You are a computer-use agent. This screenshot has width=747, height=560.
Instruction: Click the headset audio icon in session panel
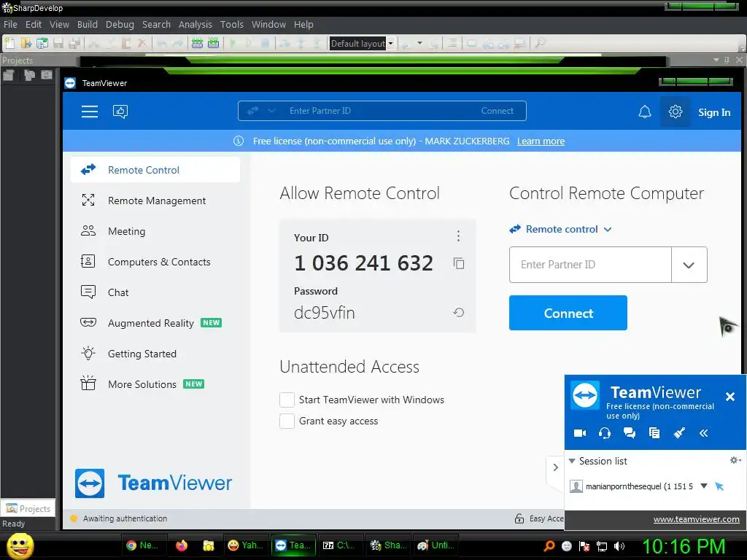pos(605,433)
